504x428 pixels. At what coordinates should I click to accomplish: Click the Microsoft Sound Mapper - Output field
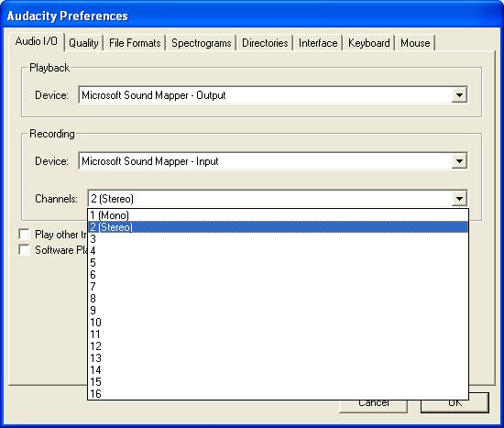tap(273, 95)
